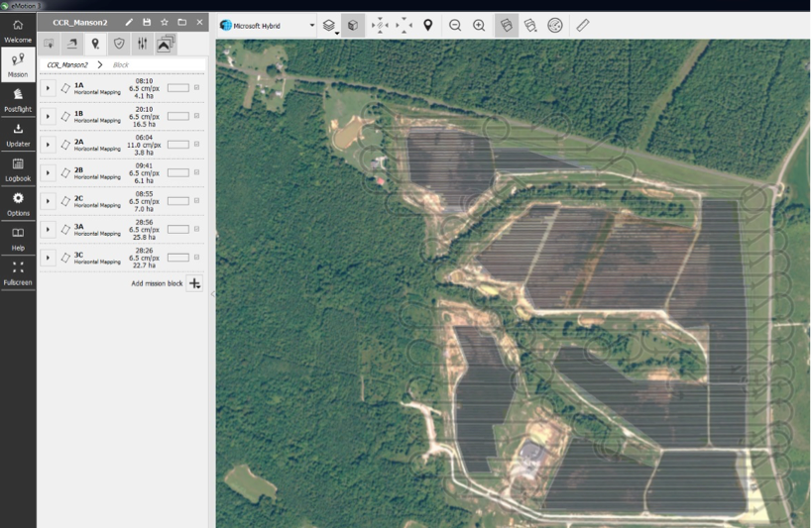812x528 pixels.
Task: Toggle the checkbox for block 3C
Action: tap(196, 257)
